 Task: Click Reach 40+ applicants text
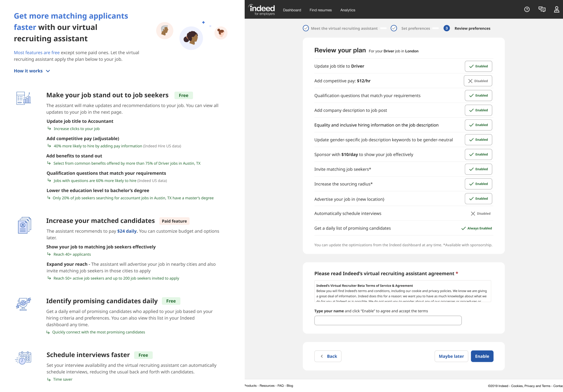pyautogui.click(x=72, y=254)
